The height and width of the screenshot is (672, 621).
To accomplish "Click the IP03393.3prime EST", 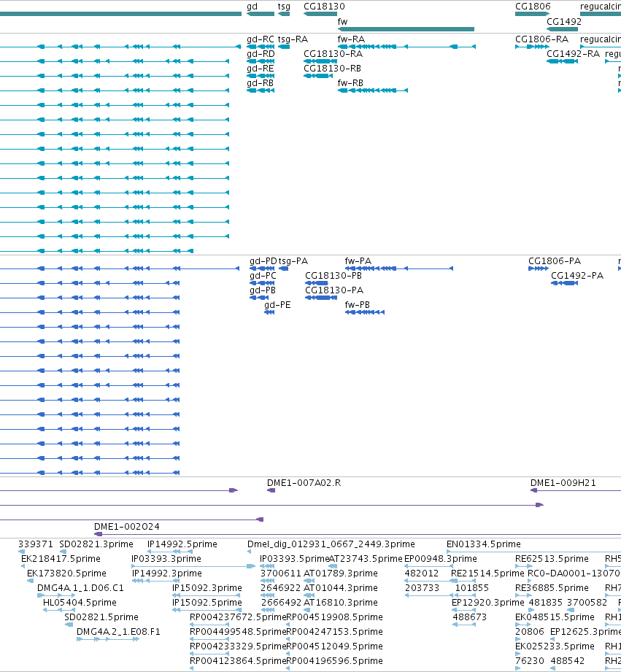I will click(193, 567).
